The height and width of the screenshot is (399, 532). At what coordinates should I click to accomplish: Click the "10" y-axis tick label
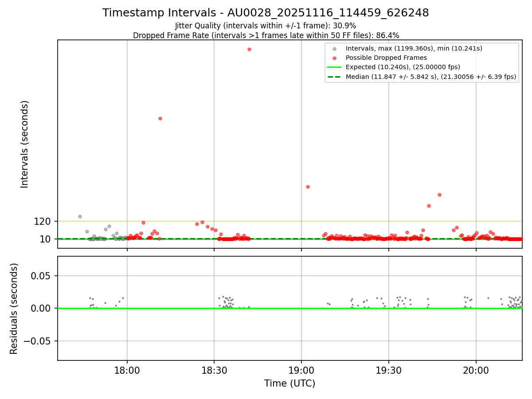(46, 239)
